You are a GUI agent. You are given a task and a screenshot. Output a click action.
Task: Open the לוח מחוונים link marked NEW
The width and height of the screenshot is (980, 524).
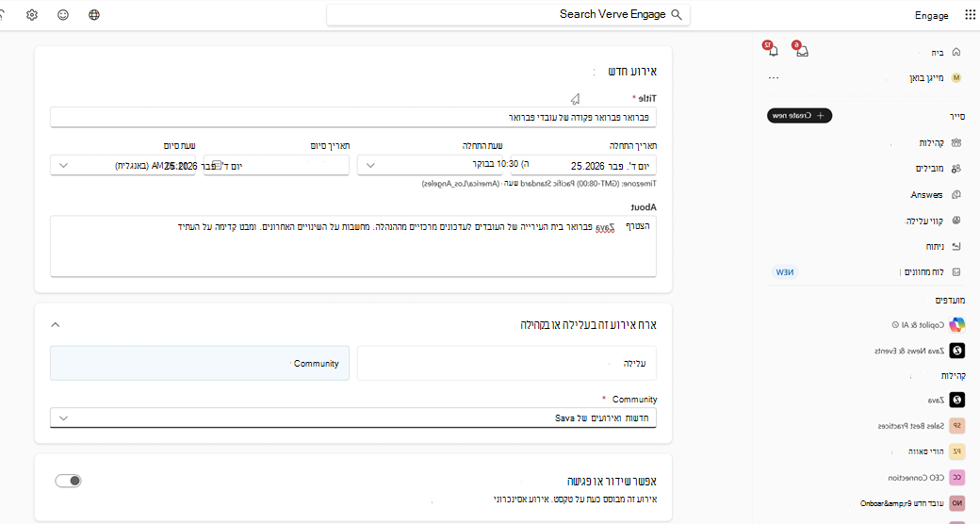[x=923, y=272]
